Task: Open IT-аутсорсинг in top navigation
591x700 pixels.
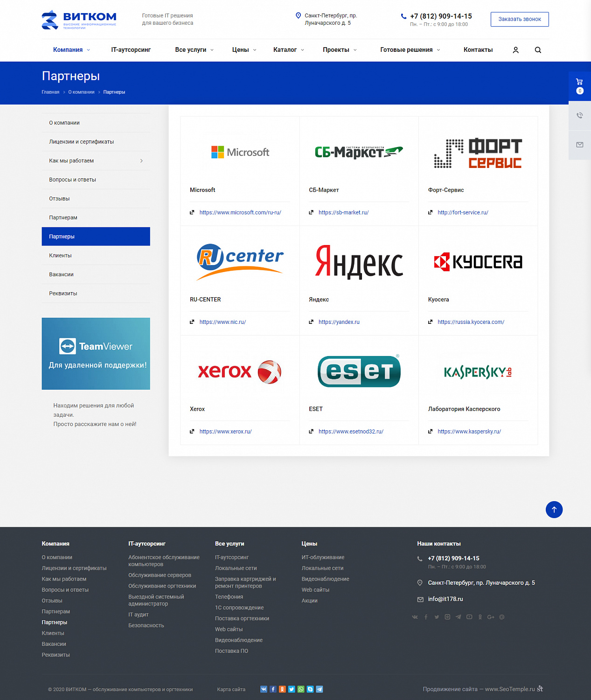Action: click(131, 50)
